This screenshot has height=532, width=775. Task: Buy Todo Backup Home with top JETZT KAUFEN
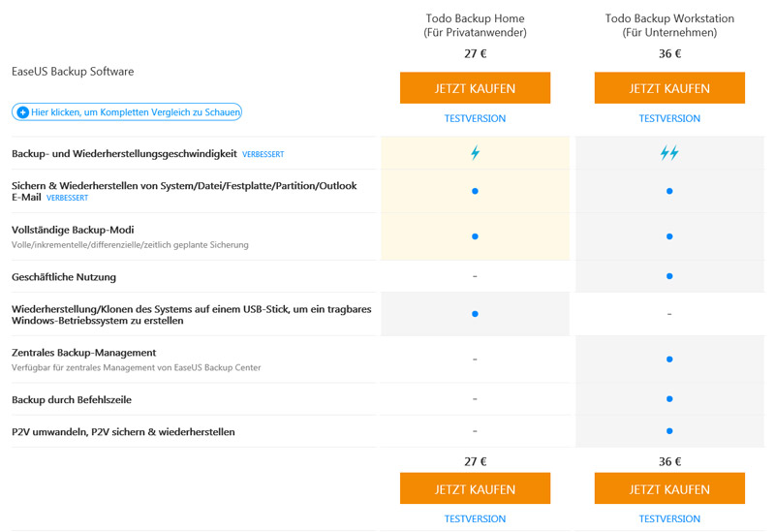click(475, 88)
